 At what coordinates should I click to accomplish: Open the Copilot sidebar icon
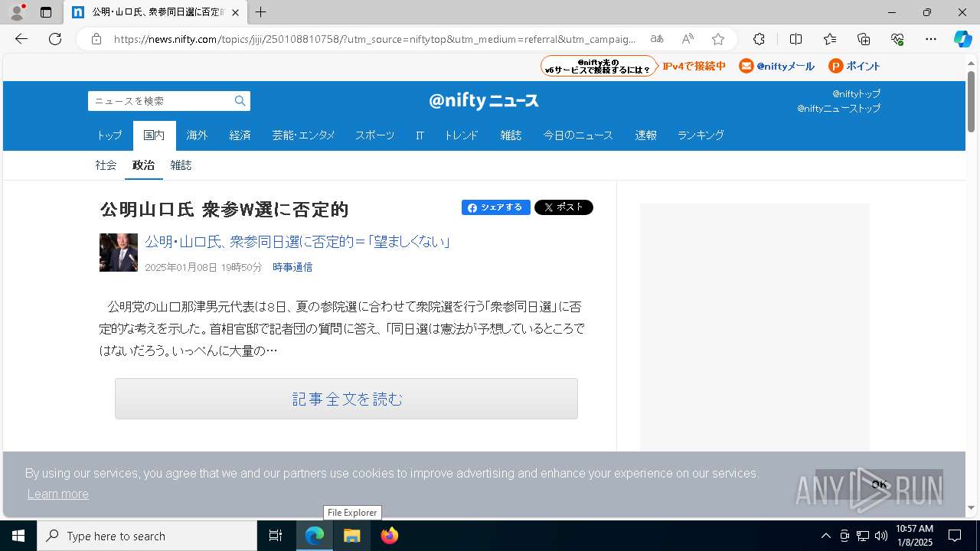coord(962,39)
